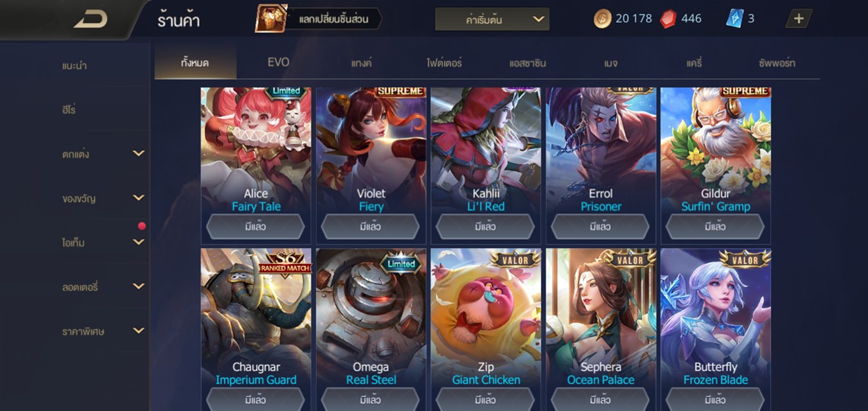
Task: Open the ค่าเริ่มต้น sort dropdown
Action: tap(492, 19)
